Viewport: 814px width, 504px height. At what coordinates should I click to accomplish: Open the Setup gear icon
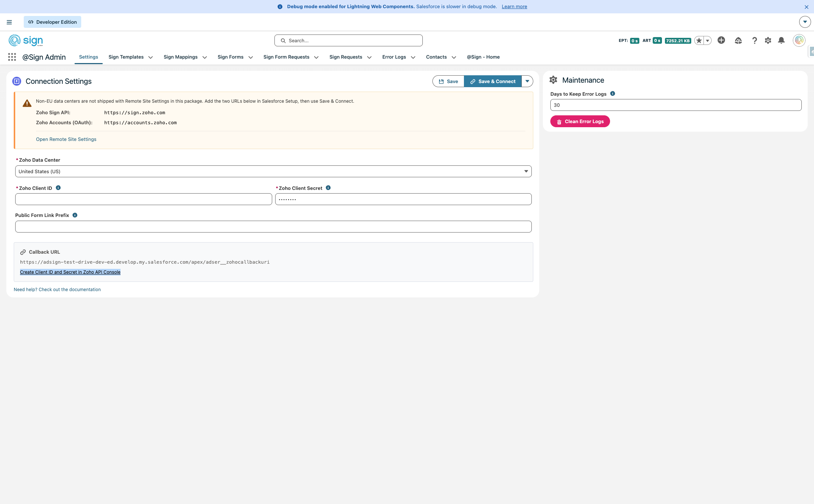click(768, 40)
